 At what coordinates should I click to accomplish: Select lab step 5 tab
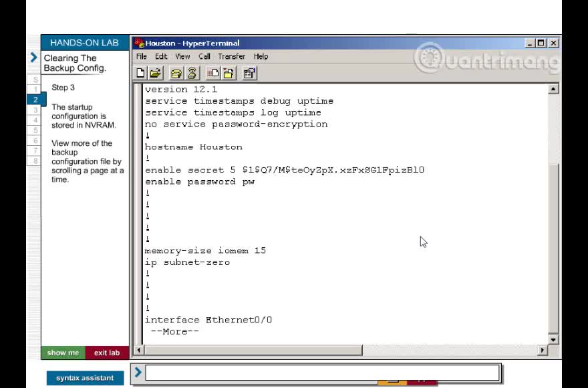point(34,130)
